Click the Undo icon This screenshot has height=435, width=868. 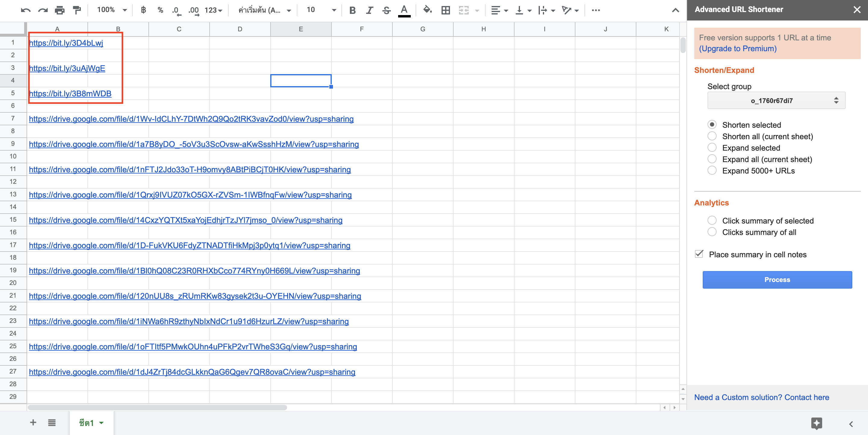[x=25, y=10]
